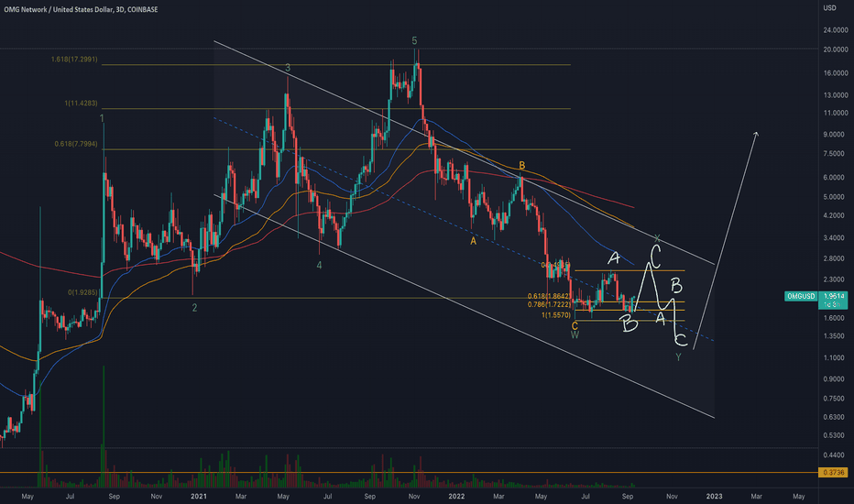
Task: Open the USD currency selector on the price axis
Action: (829, 7)
